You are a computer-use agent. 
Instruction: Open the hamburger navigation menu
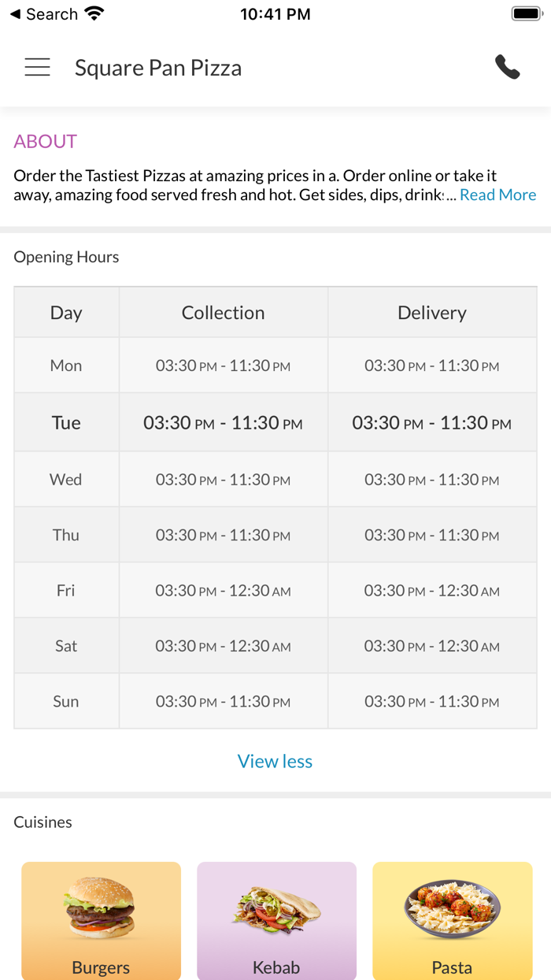tap(37, 68)
